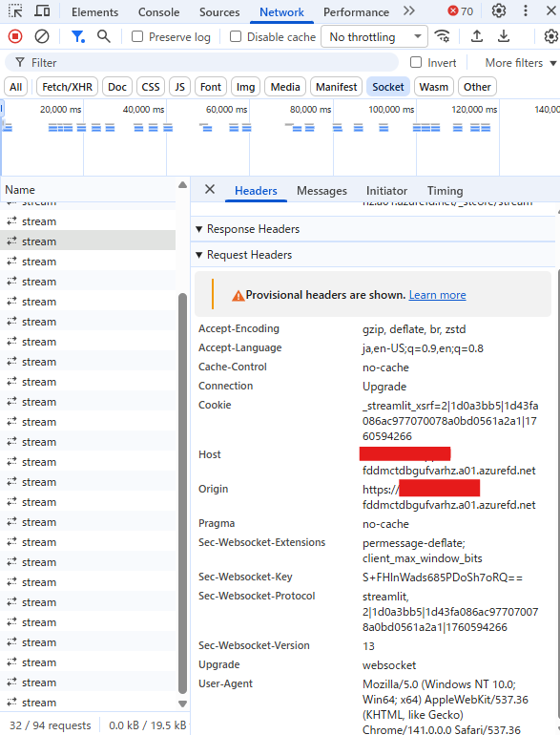Image resolution: width=560 pixels, height=735 pixels.
Task: Open the More filters dropdown
Action: coord(520,63)
